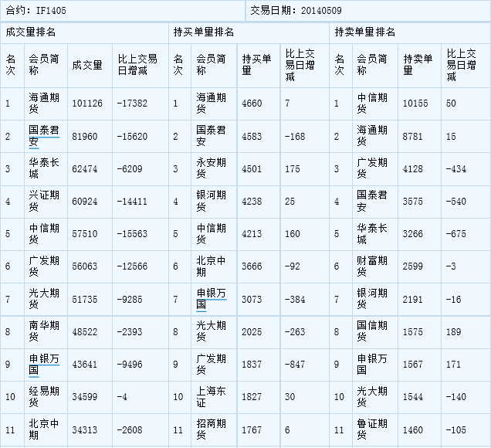Click the 持买单量 column header
This screenshot has width=491, height=448.
coord(256,65)
